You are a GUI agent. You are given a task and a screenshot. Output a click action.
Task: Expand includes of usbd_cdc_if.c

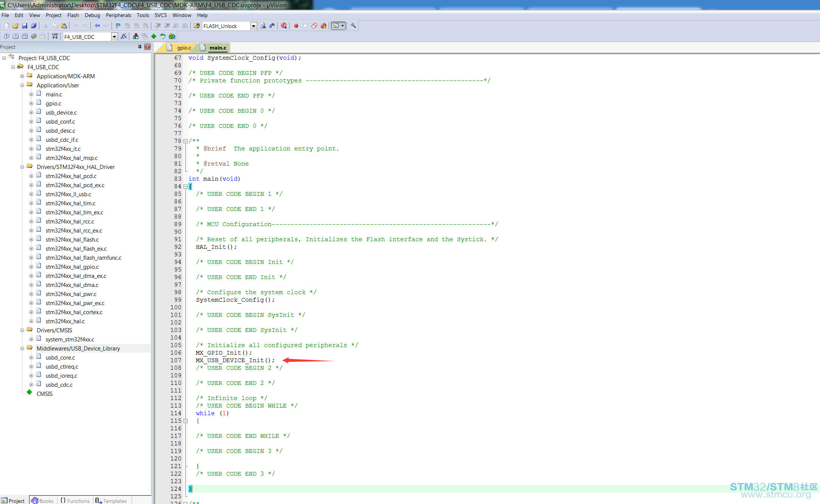[x=31, y=140]
